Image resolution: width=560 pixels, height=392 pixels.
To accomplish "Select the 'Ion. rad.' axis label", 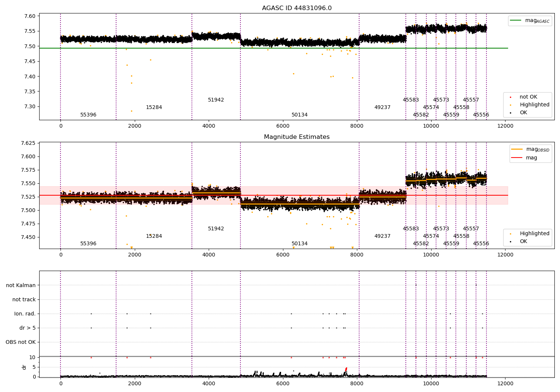I will 25,314.
